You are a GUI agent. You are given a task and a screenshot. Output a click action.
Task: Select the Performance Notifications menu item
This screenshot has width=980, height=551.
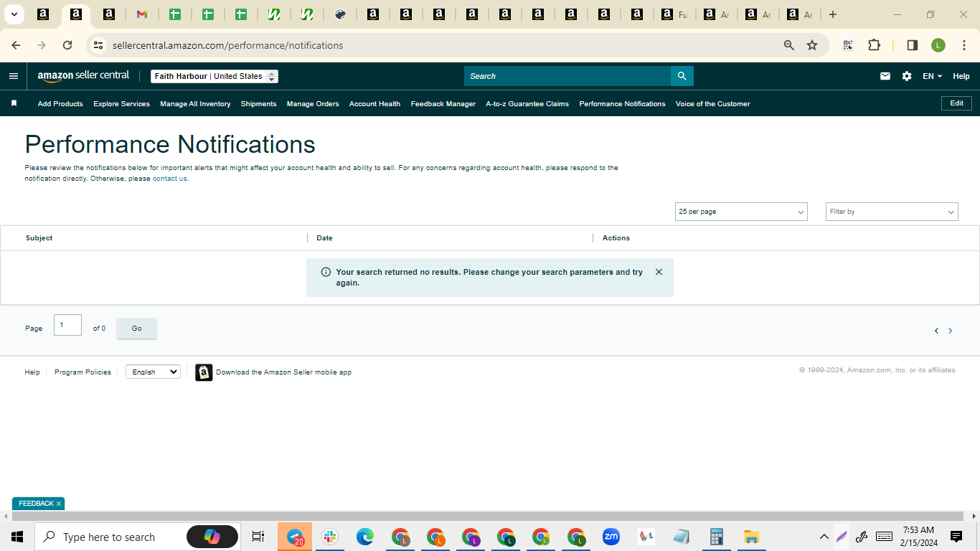[622, 104]
